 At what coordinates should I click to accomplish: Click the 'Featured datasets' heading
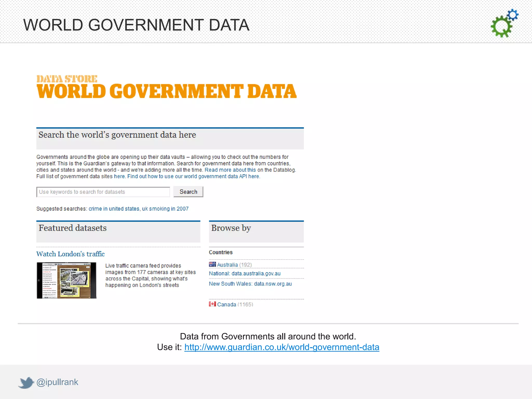pos(72,228)
